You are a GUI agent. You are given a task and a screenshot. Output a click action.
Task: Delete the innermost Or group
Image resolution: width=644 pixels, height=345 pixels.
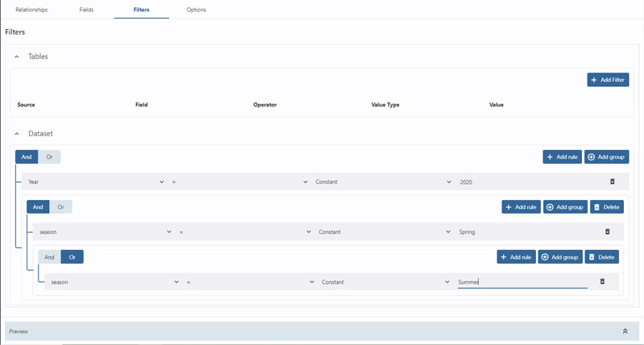tap(601, 257)
